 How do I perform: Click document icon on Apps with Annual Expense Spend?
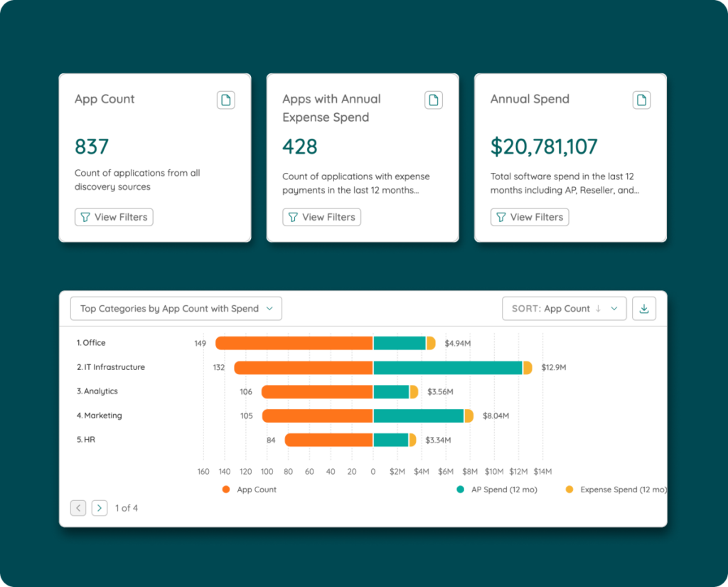(x=434, y=100)
